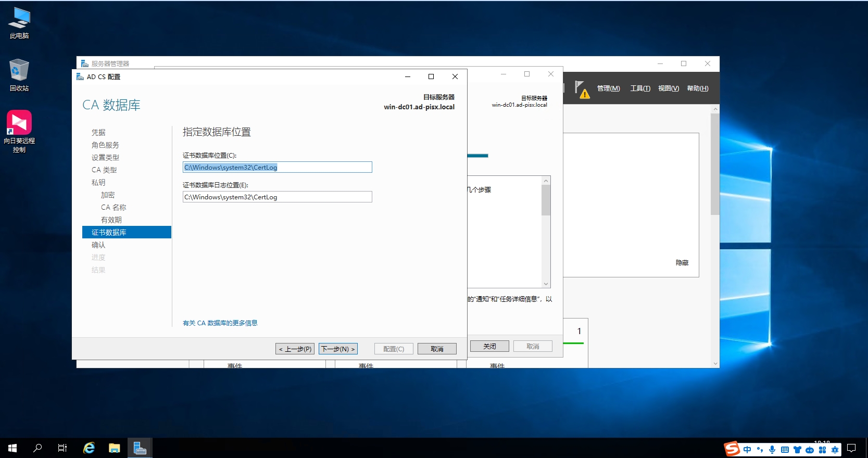Image resolution: width=868 pixels, height=458 pixels.
Task: Open the Windows Start menu
Action: point(12,448)
